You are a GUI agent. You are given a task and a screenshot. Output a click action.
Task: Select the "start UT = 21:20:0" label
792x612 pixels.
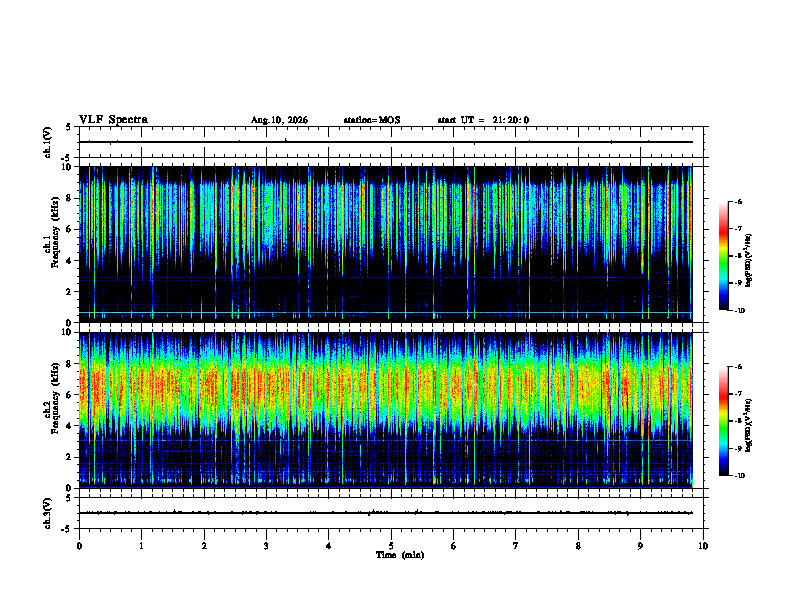(483, 120)
